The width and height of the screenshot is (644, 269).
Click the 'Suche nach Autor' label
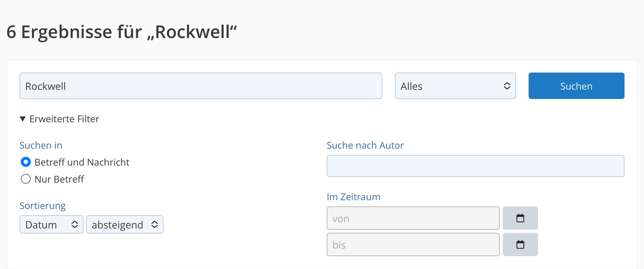point(365,145)
